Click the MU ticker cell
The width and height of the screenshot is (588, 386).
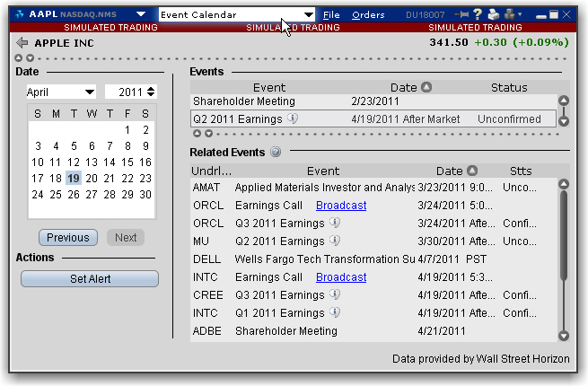(201, 241)
